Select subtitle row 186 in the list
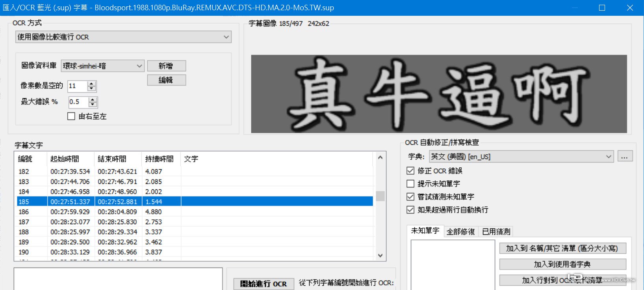 point(195,212)
